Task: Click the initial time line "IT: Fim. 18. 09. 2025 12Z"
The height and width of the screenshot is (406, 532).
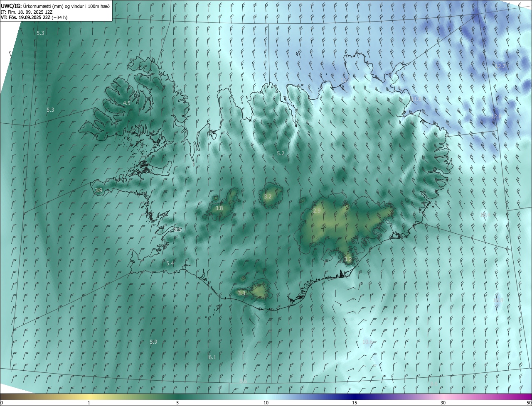Action: point(27,12)
